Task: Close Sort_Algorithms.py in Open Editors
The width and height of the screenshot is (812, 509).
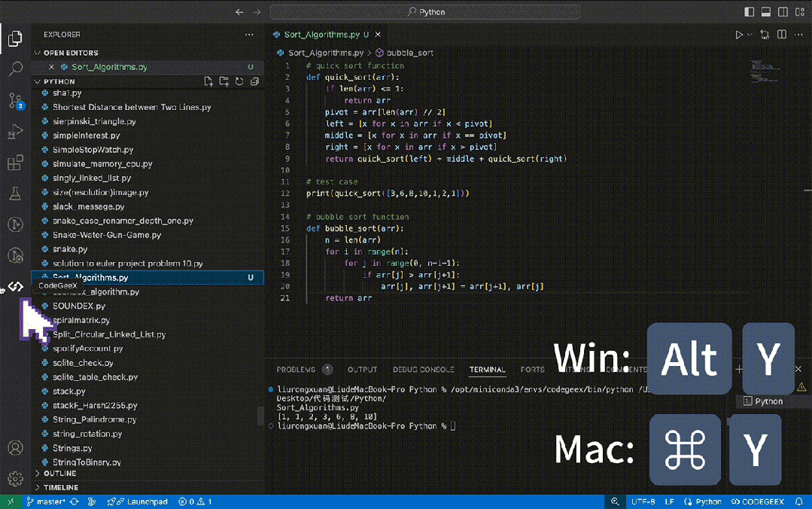Action: pos(51,67)
